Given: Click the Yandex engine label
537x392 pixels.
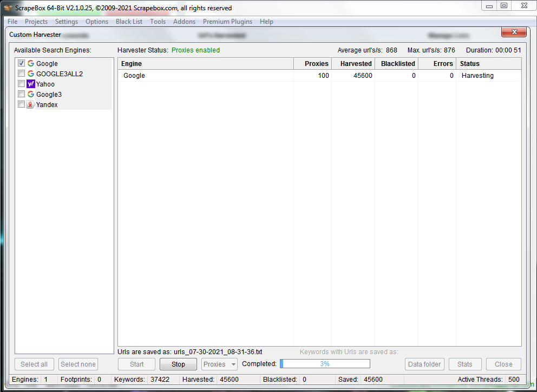Looking at the screenshot, I should click(x=47, y=105).
